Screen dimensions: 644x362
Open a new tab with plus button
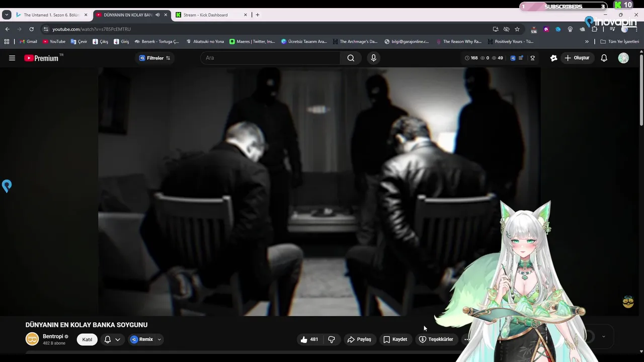[258, 15]
